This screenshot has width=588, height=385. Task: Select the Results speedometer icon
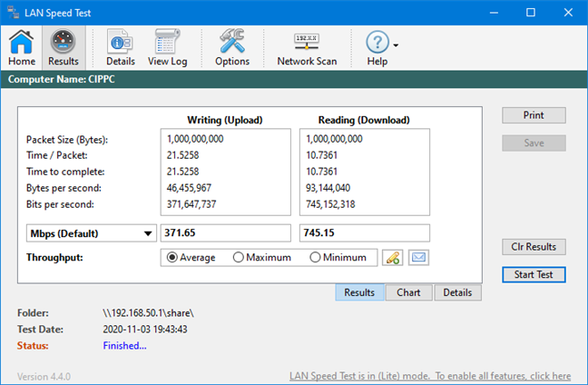click(x=63, y=47)
